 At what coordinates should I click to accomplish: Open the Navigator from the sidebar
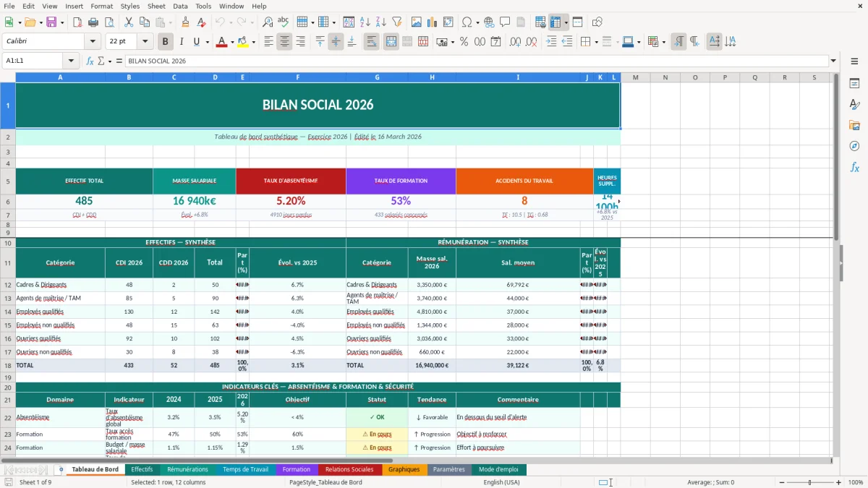854,146
